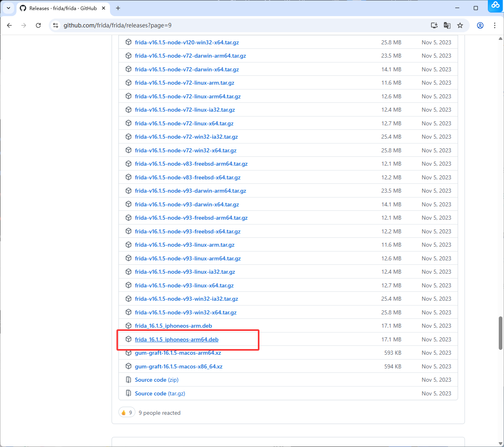Click the cloud extension icon at top right
Image resolution: width=504 pixels, height=447 pixels.
pyautogui.click(x=496, y=5)
